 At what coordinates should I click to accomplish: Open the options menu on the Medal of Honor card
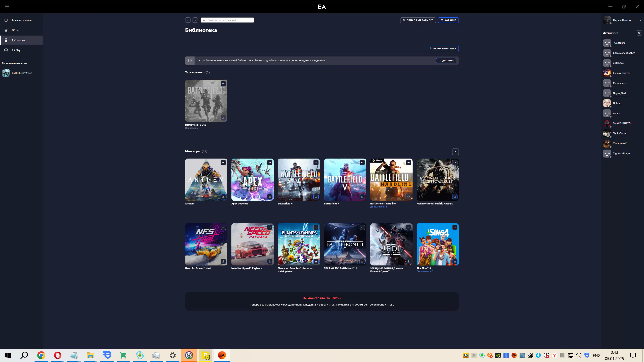[x=455, y=163]
